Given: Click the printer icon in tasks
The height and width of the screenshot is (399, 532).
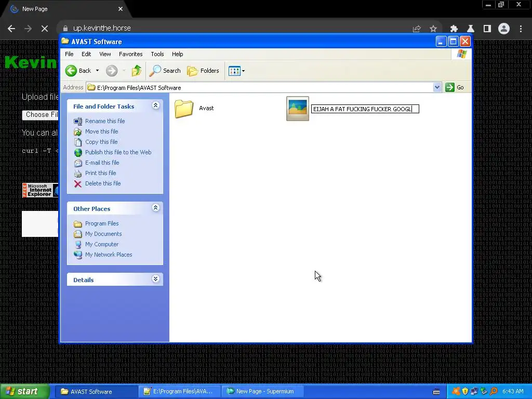Looking at the screenshot, I should (x=78, y=174).
